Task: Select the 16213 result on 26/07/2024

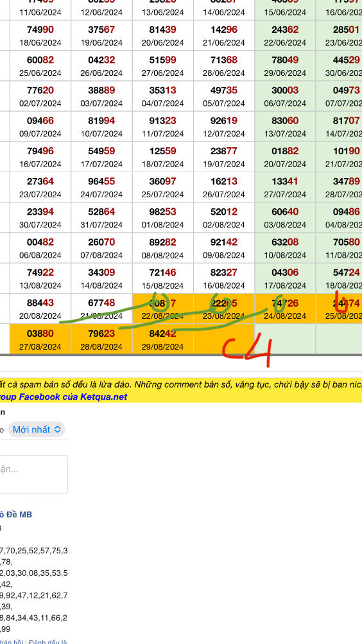Action: tap(224, 187)
